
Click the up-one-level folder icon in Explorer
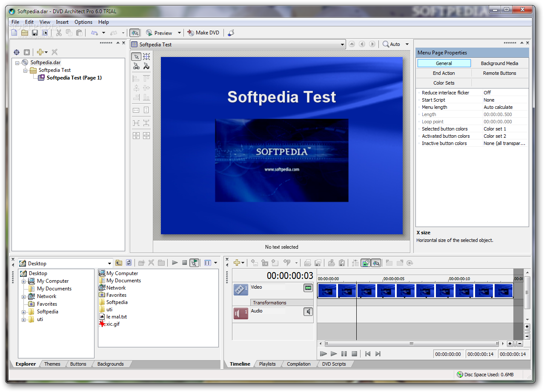tap(119, 263)
